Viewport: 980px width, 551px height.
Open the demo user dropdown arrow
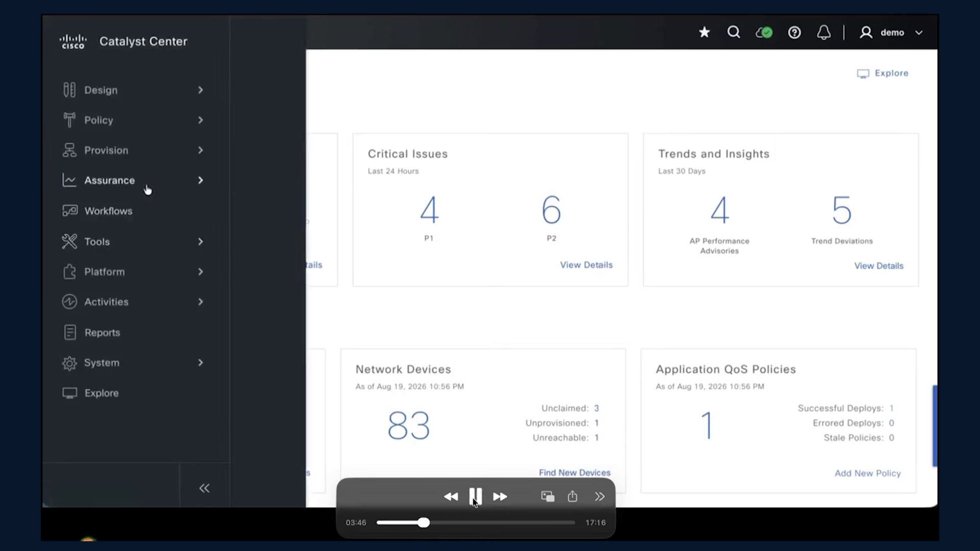[x=919, y=33]
